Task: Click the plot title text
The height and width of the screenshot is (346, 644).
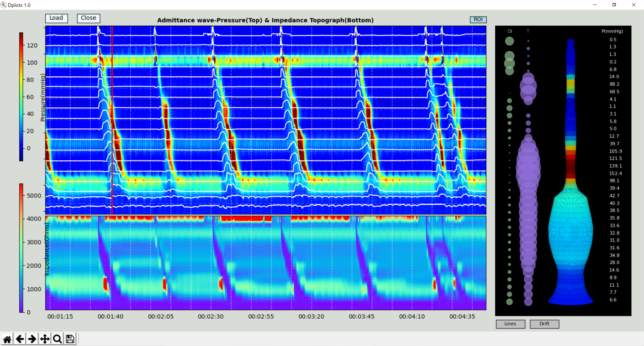Action: pyautogui.click(x=265, y=20)
